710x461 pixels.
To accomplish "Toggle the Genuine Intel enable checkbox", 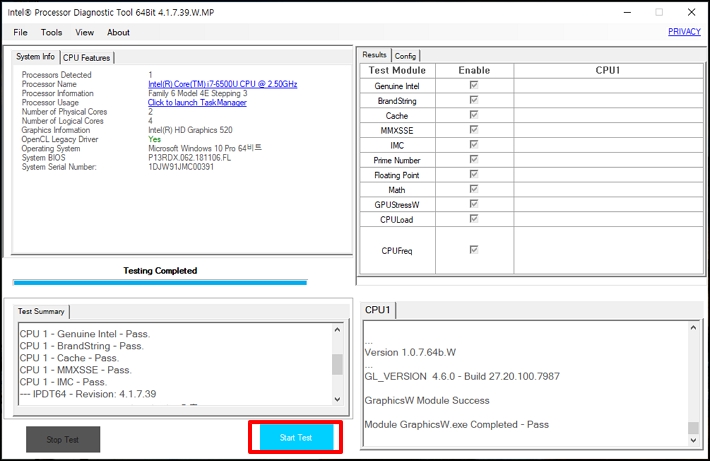I will [x=474, y=85].
